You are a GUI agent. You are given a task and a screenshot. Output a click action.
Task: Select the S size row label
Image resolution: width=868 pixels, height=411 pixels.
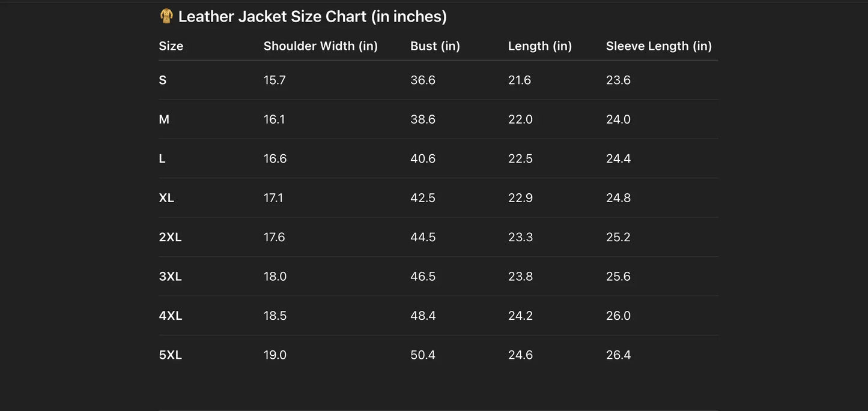pyautogui.click(x=163, y=80)
